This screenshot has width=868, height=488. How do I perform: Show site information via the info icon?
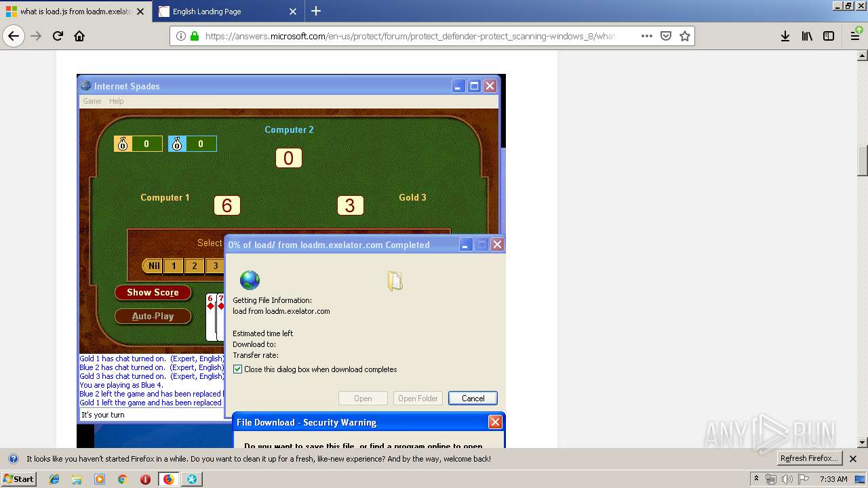tap(181, 36)
